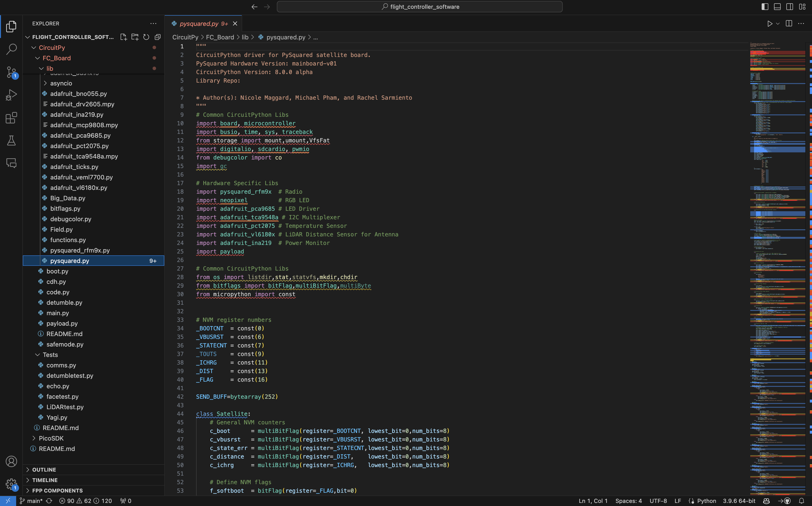Open the Testing flask icon
The image size is (812, 506).
tap(11, 140)
